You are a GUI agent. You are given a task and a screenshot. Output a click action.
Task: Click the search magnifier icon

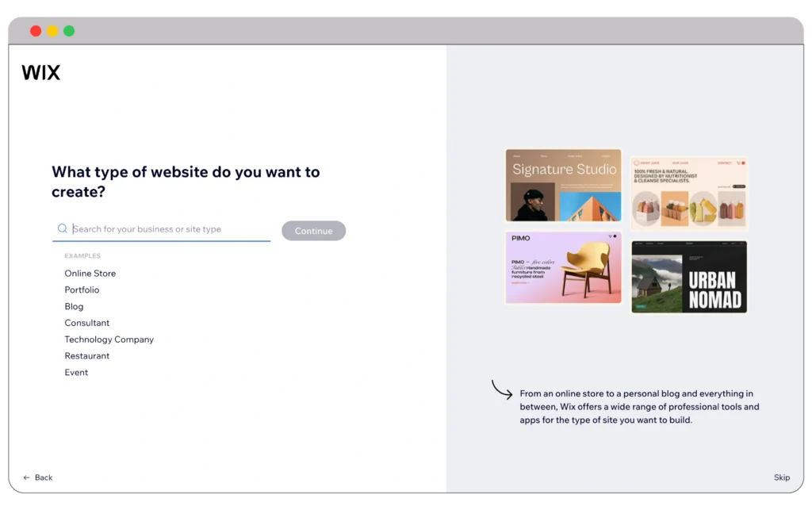point(63,228)
